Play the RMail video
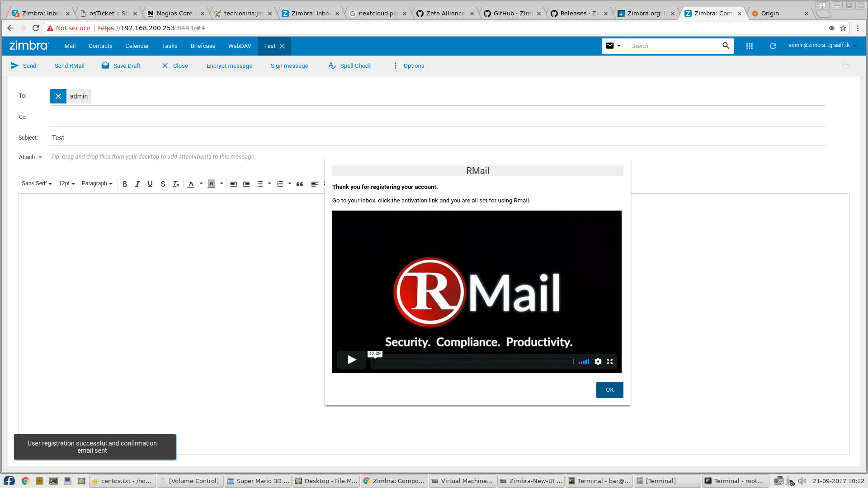The image size is (868, 488). coord(352,360)
